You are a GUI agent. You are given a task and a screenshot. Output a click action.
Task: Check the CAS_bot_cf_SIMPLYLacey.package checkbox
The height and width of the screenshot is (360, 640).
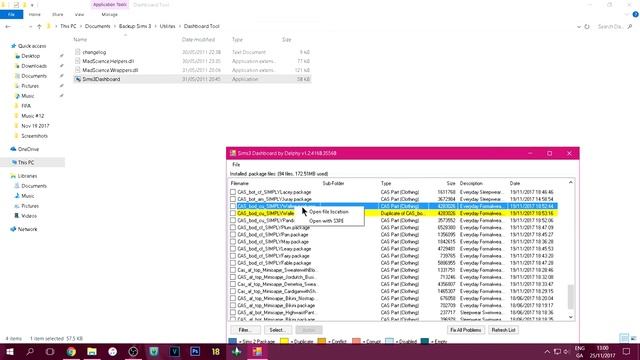(233, 192)
